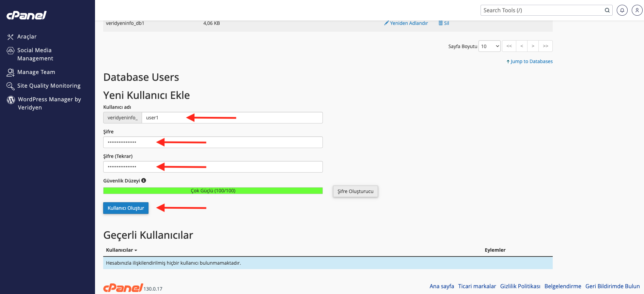Click the search magnifier icon
This screenshot has height=294, width=644.
point(607,10)
